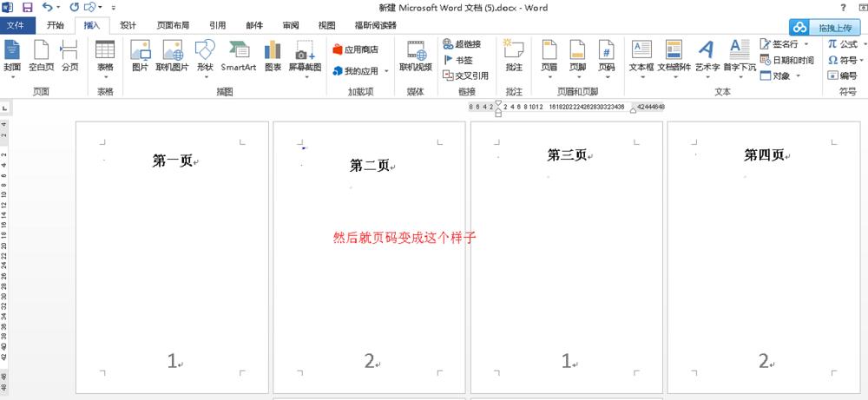
Task: Click the tab selector at ruler corner
Action: tap(4, 108)
